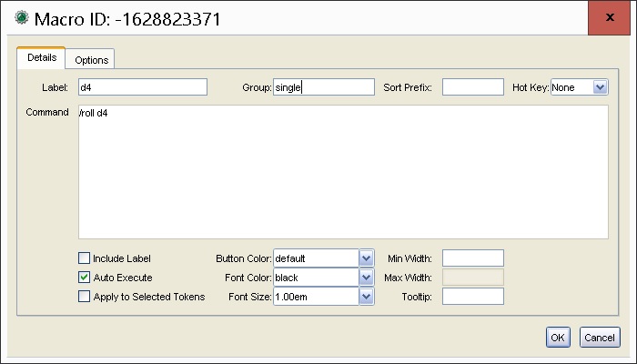Viewport: 637px width, 364px height.
Task: Close the Macro ID dialog window
Action: [x=611, y=18]
